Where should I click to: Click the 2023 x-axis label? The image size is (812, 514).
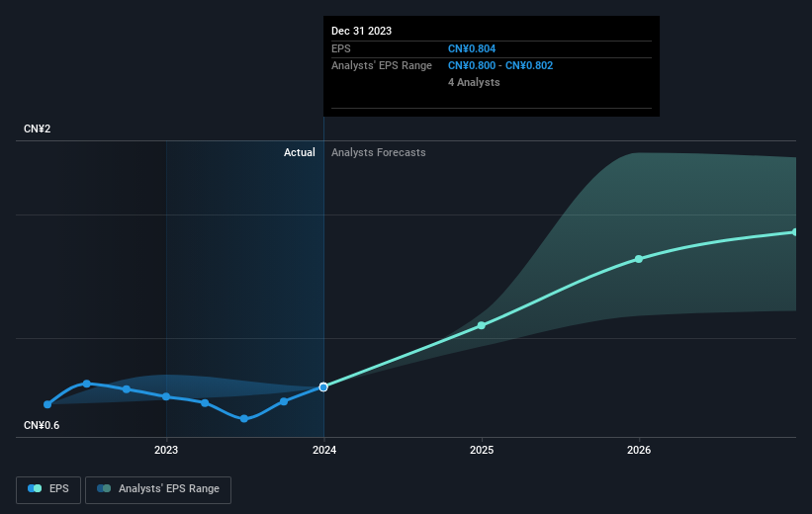coord(166,451)
